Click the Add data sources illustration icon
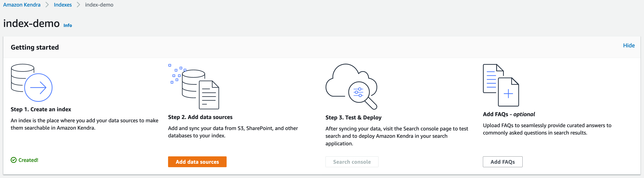Screen dimensions: 644x178 [x=194, y=87]
